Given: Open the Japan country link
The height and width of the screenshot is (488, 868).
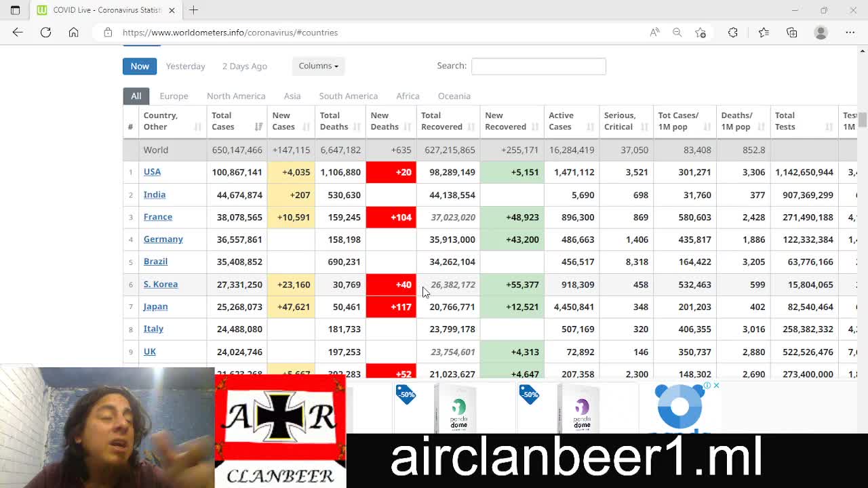Looking at the screenshot, I should [155, 306].
